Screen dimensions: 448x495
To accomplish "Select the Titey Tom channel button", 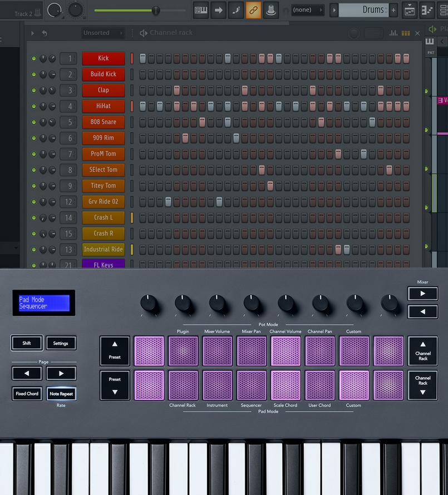I will [x=104, y=186].
